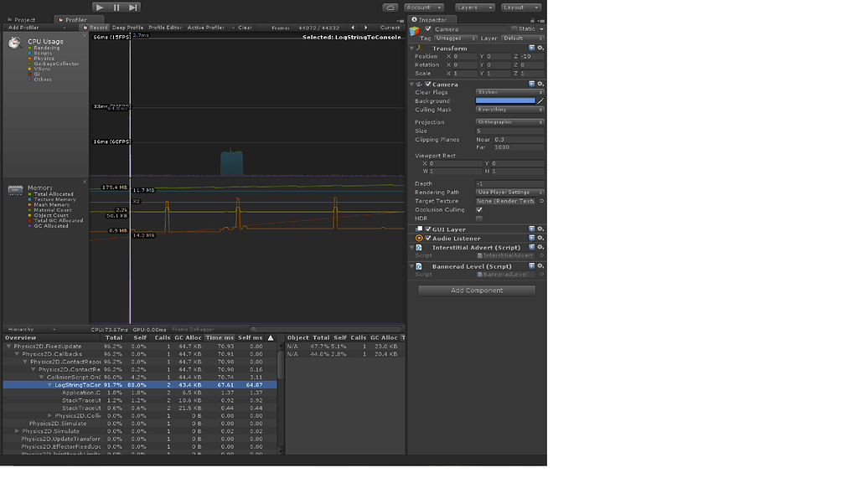
Task: Open the Transform component settings gear
Action: point(541,48)
